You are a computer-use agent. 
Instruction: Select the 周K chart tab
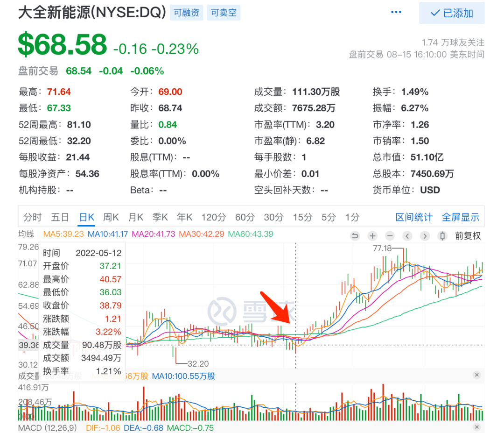coord(111,217)
